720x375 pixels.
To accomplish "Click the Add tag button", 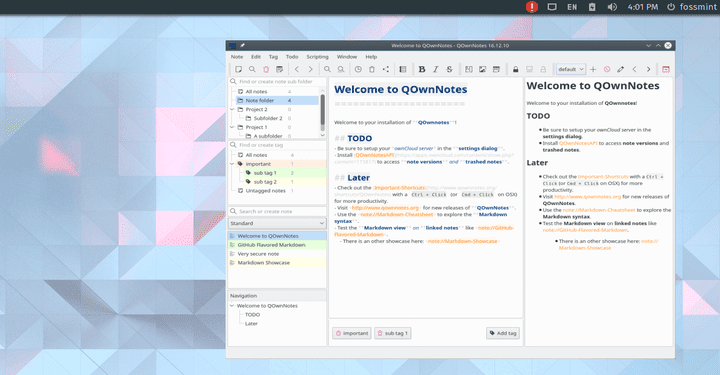I will click(x=503, y=333).
